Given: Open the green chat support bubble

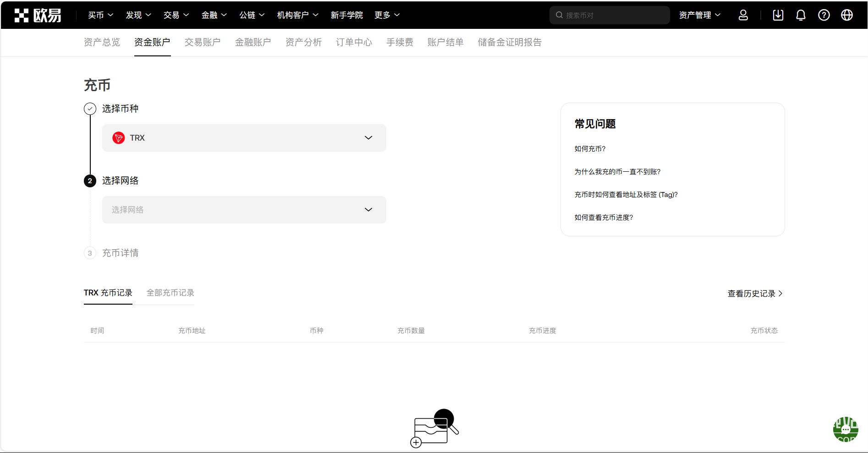Looking at the screenshot, I should pyautogui.click(x=845, y=429).
